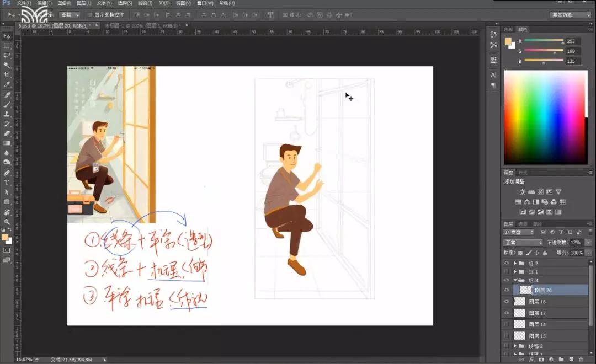Image resolution: width=596 pixels, height=364 pixels.
Task: Open the 基本功能 workspace dropdown
Action: pyautogui.click(x=571, y=15)
